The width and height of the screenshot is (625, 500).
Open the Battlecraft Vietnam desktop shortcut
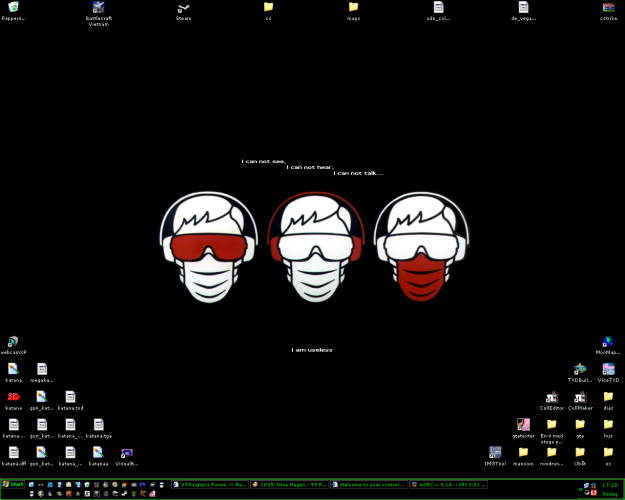tap(98, 8)
